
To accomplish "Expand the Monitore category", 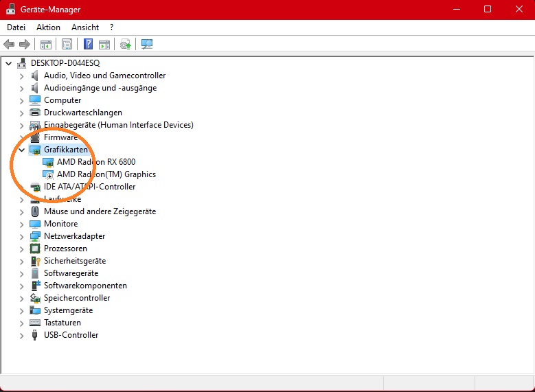I will [x=22, y=224].
